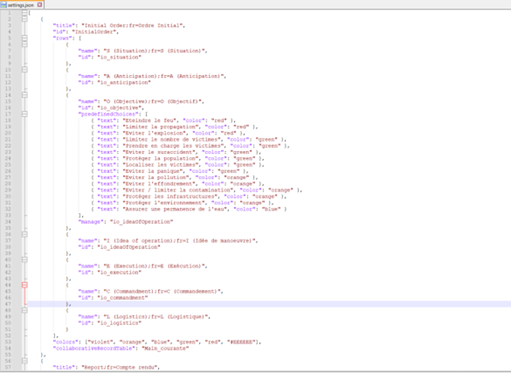Click the "Eviter la pollution" text value
This screenshot has width=511, height=373.
(x=155, y=177)
